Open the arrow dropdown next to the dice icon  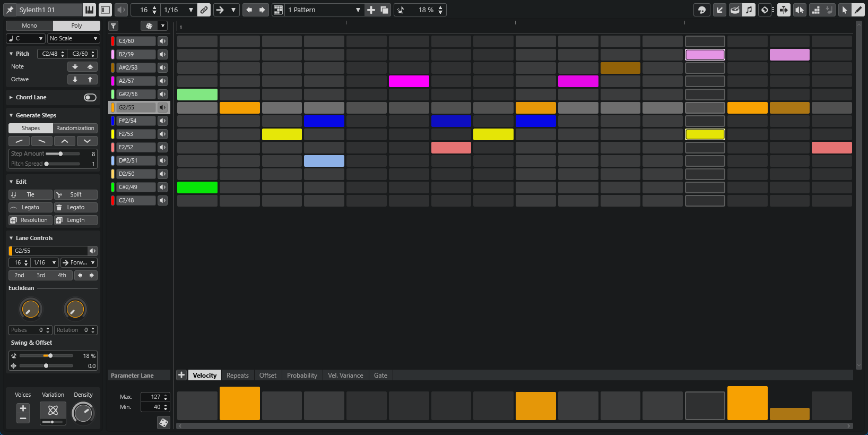[163, 25]
